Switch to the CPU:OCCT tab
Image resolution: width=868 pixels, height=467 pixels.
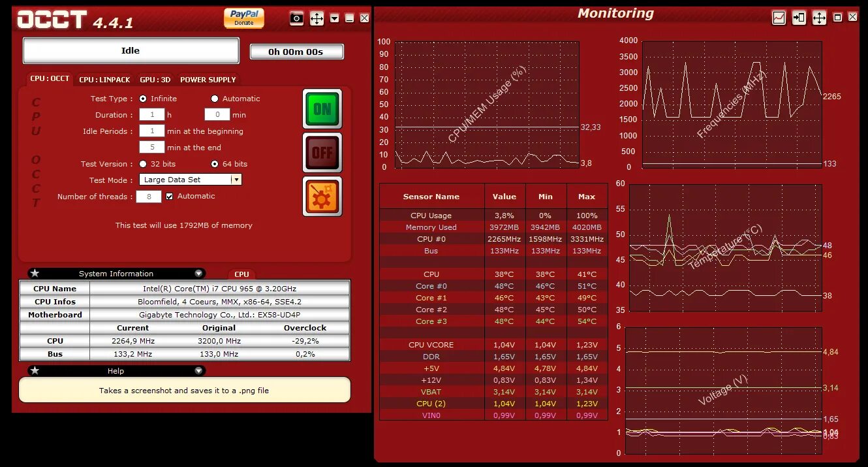(x=50, y=78)
